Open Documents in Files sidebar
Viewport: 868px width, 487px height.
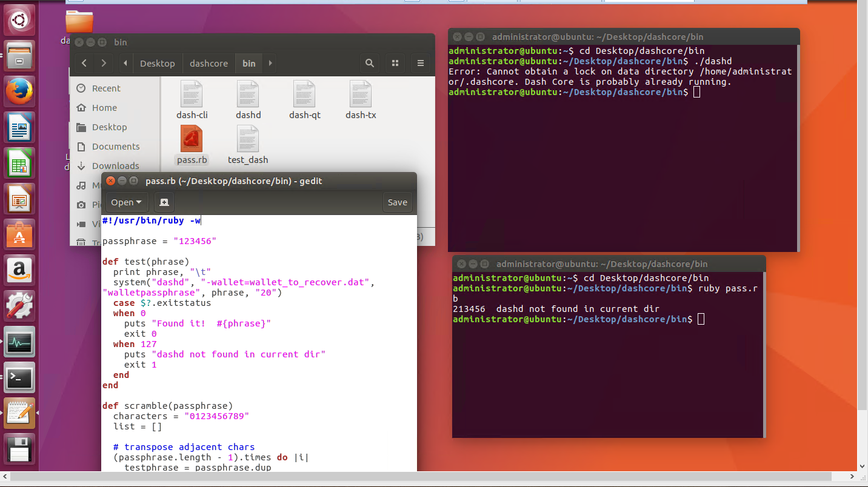click(x=116, y=147)
